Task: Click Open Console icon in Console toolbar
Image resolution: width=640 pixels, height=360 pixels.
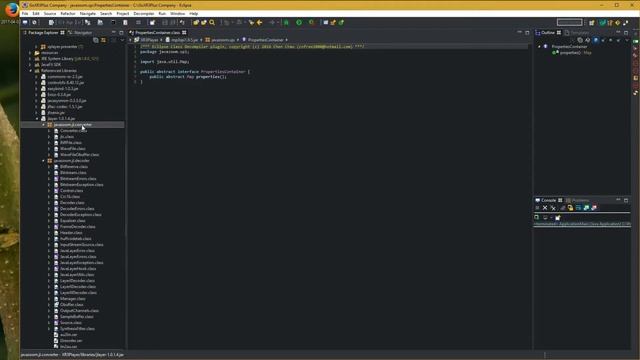Action: [558, 218]
